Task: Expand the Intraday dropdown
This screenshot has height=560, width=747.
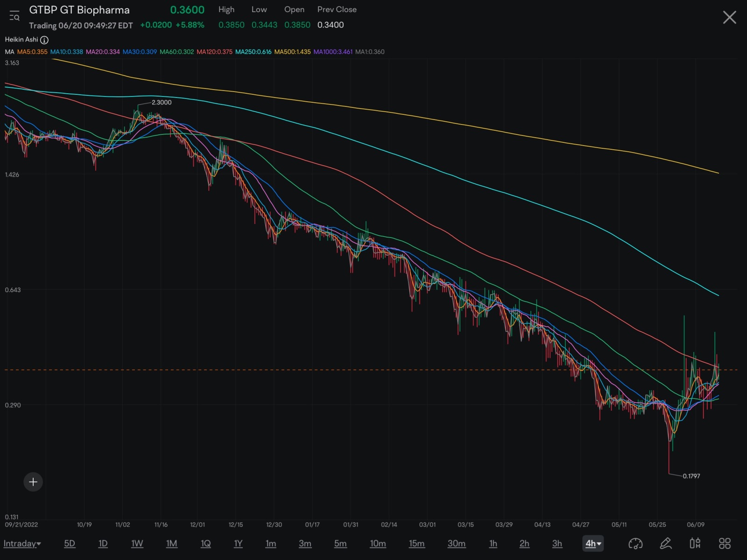Action: tap(22, 544)
